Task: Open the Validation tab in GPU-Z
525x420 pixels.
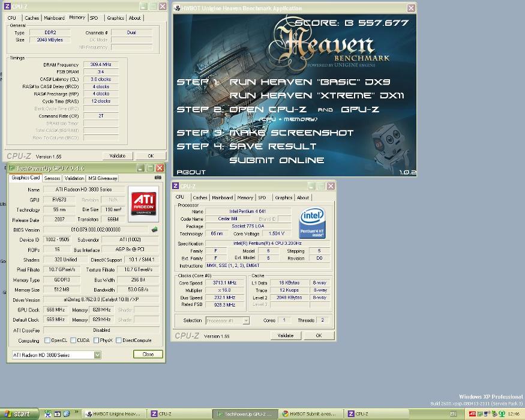Action: pos(74,178)
